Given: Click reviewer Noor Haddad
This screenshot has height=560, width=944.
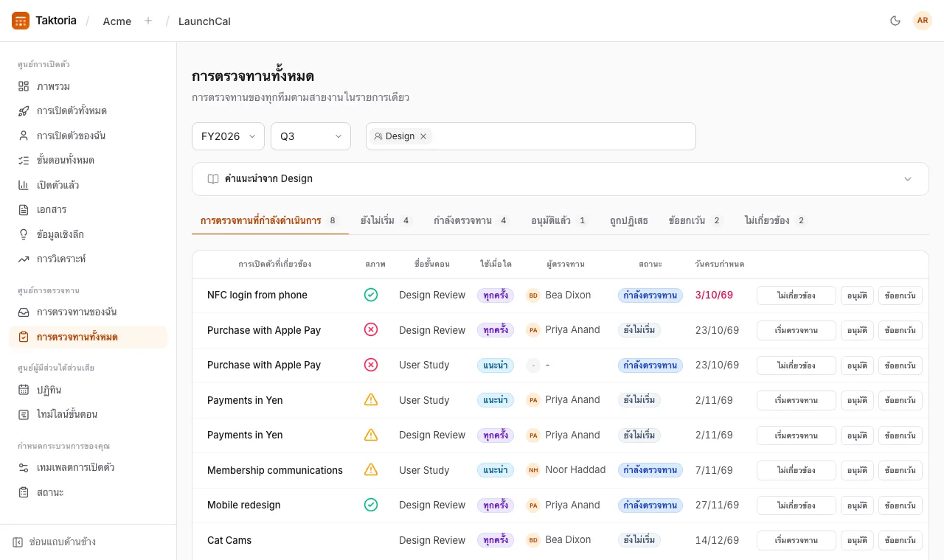Looking at the screenshot, I should pyautogui.click(x=566, y=469).
